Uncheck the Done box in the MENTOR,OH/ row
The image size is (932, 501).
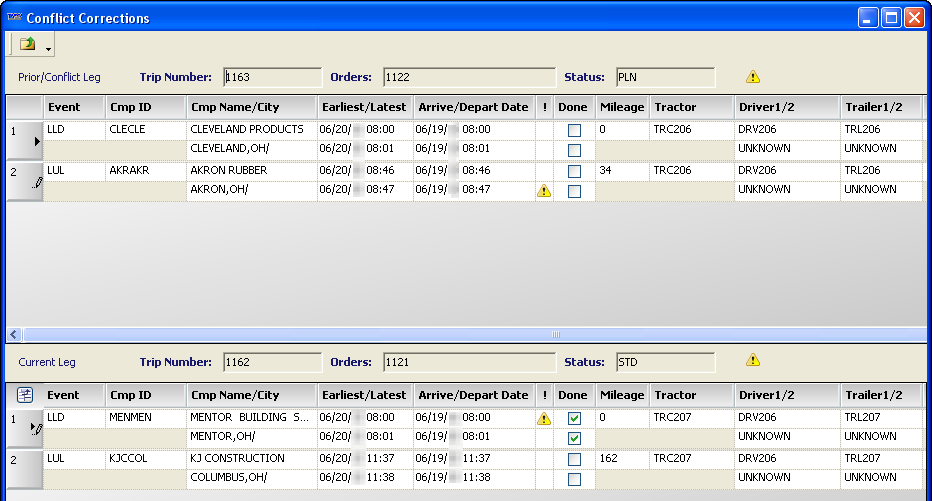(574, 439)
